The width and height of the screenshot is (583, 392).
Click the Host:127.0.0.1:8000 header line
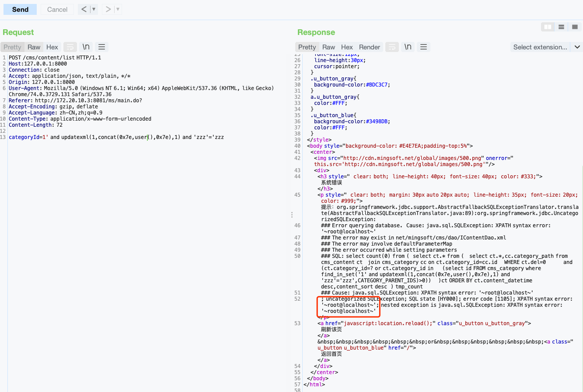click(x=38, y=64)
